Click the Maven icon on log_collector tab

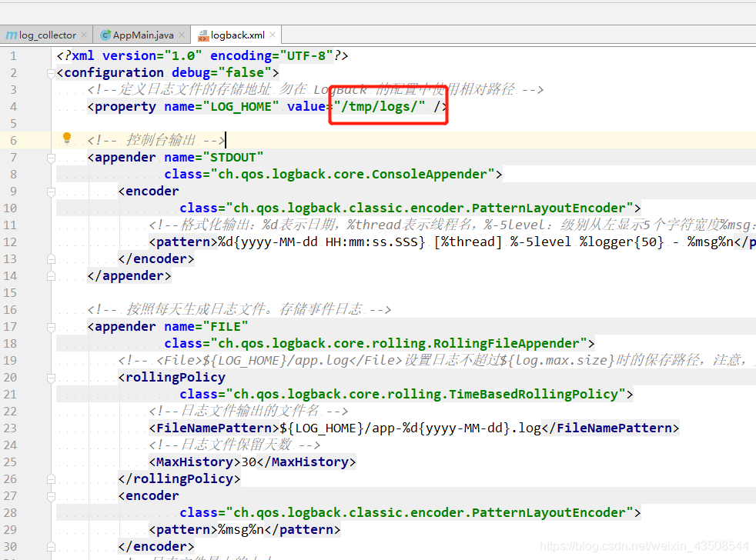point(11,35)
